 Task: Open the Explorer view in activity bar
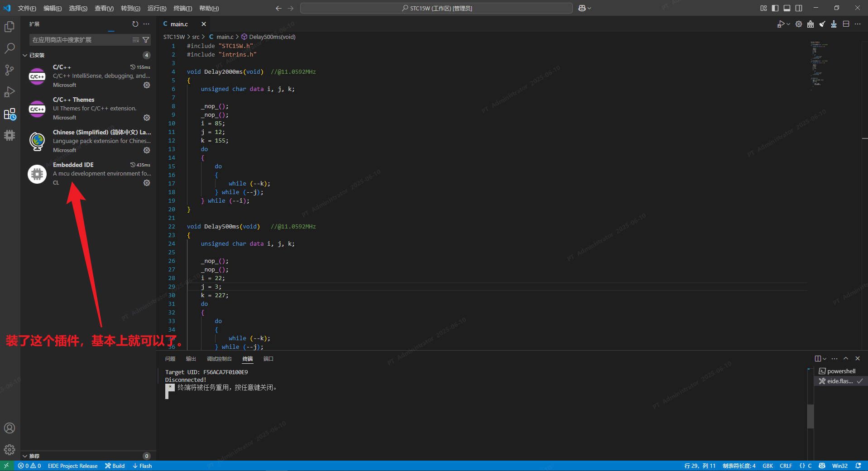coord(10,27)
